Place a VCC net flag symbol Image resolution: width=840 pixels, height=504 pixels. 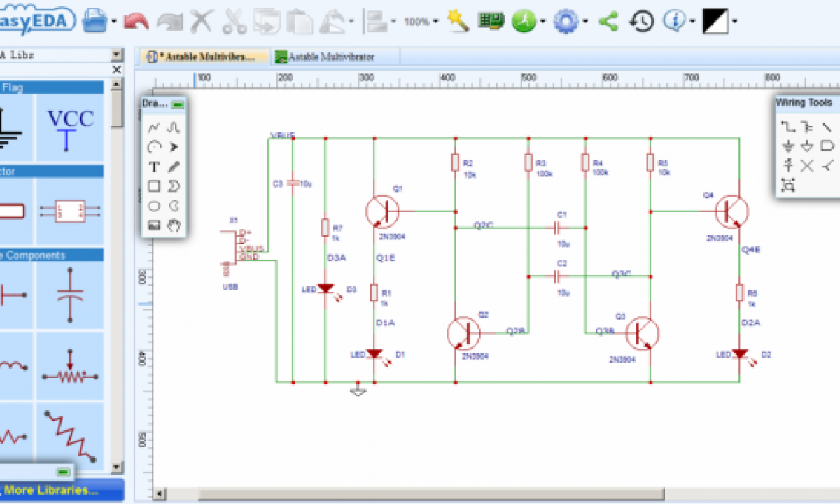pos(70,126)
